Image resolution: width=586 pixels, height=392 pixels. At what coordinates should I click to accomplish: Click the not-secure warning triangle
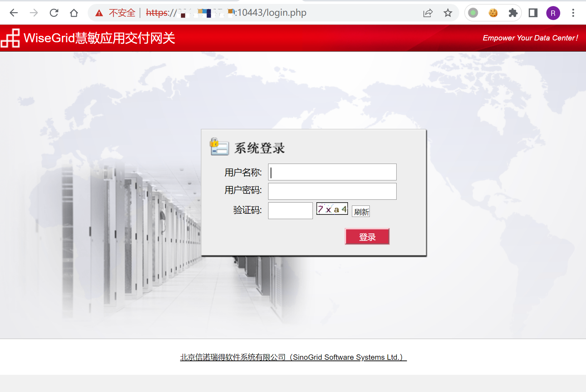pyautogui.click(x=99, y=13)
